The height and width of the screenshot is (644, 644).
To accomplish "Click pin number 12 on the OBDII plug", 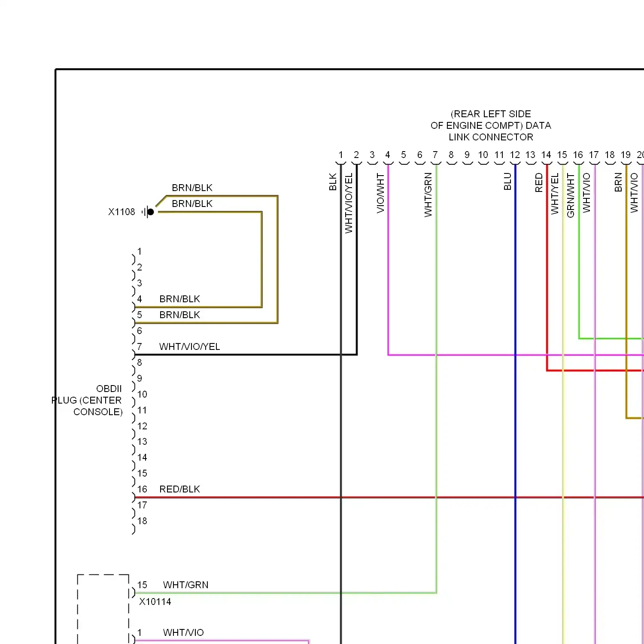I will click(142, 426).
